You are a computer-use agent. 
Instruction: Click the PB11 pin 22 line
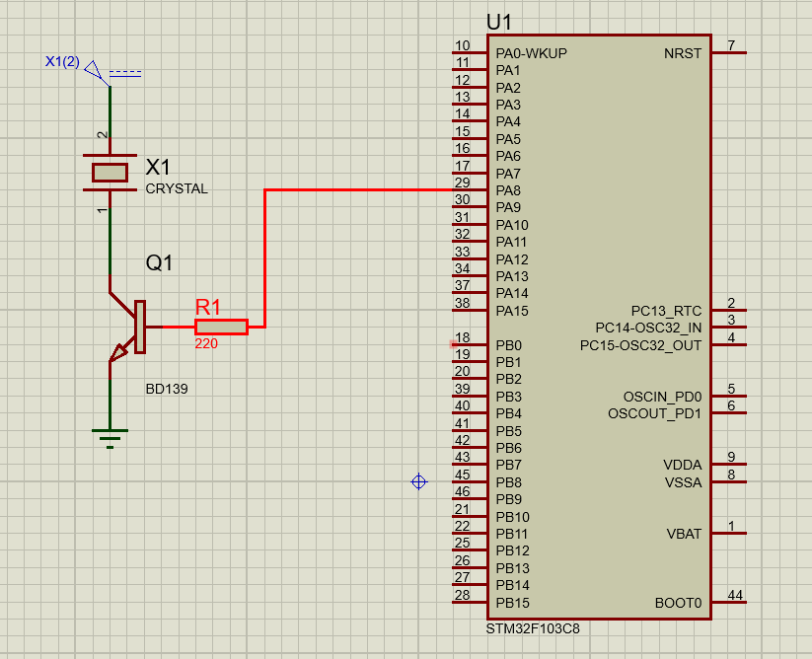[x=471, y=533]
